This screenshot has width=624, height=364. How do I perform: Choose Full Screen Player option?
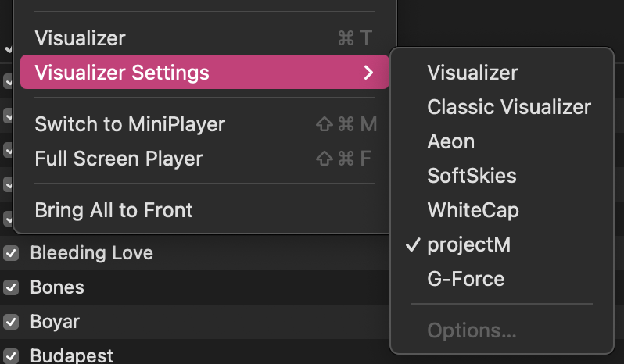tap(119, 159)
